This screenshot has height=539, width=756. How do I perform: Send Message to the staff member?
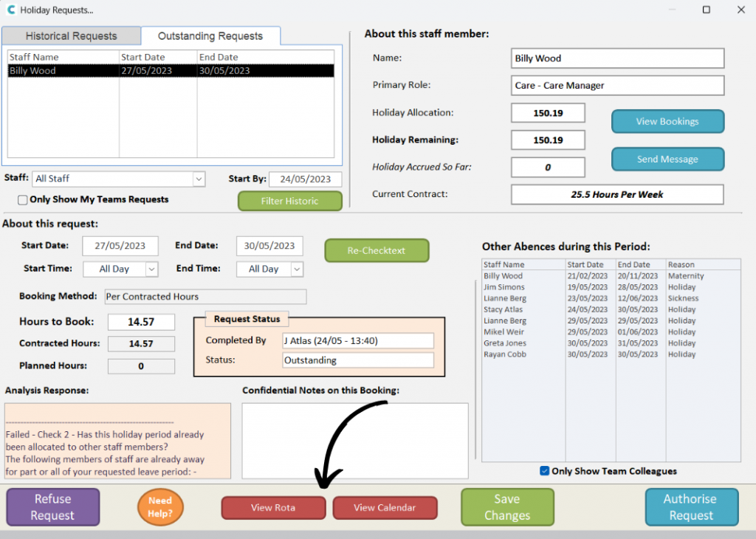[667, 159]
